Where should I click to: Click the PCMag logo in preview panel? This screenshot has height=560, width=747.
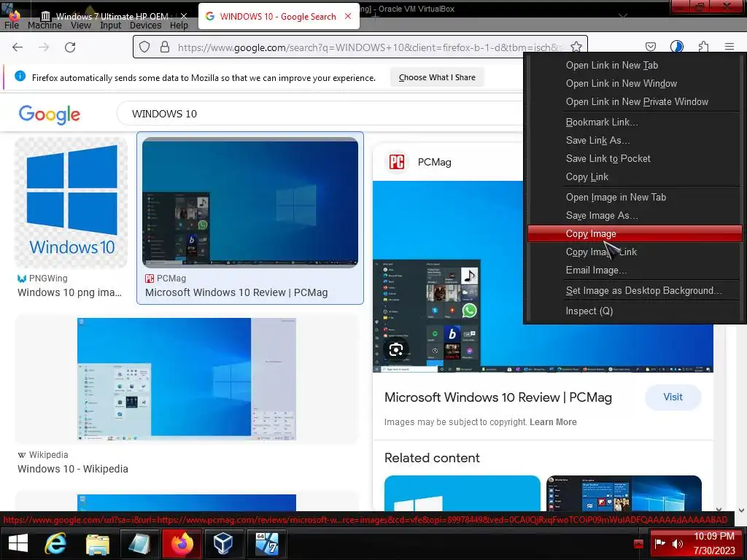point(396,162)
